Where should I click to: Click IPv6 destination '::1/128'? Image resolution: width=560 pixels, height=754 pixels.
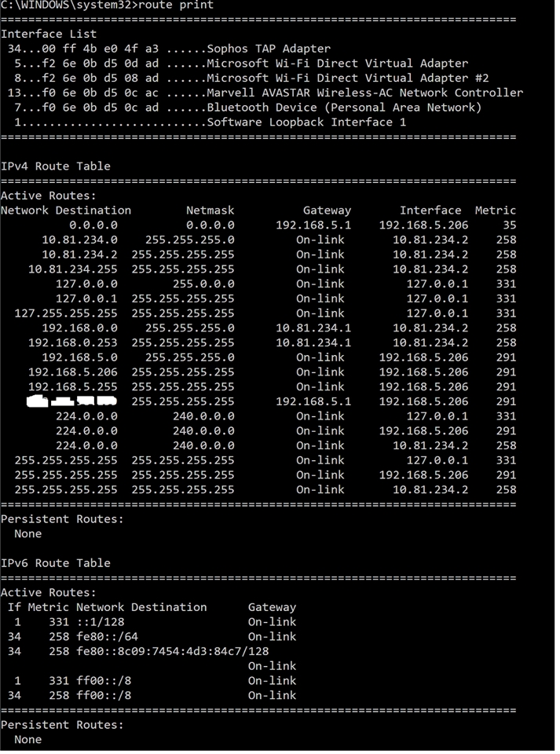(x=101, y=622)
